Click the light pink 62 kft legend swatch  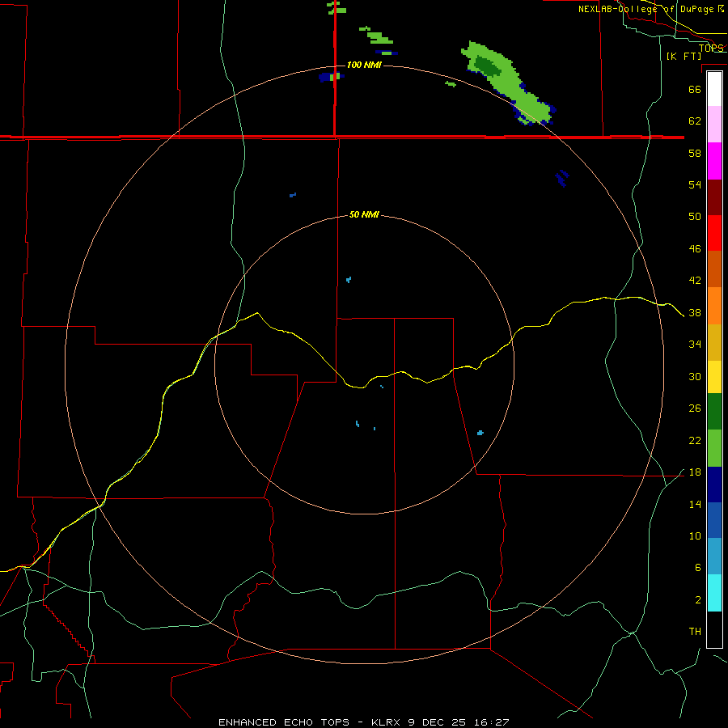coord(714,124)
